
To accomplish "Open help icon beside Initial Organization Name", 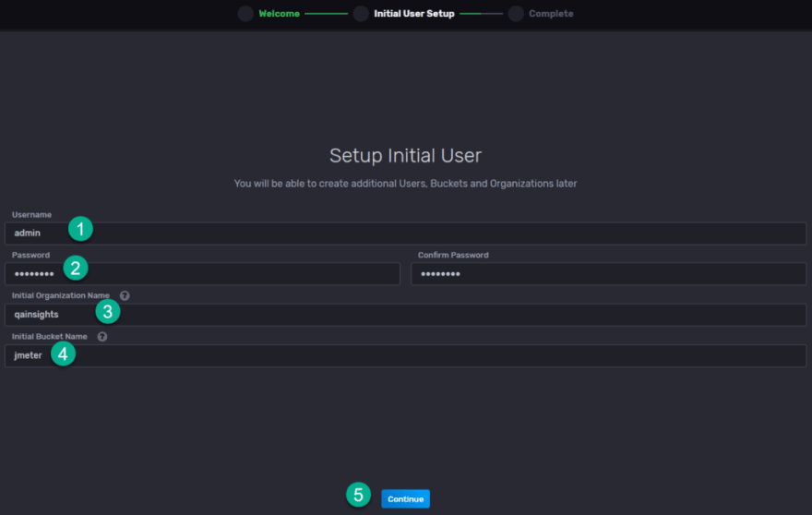I will (x=125, y=295).
